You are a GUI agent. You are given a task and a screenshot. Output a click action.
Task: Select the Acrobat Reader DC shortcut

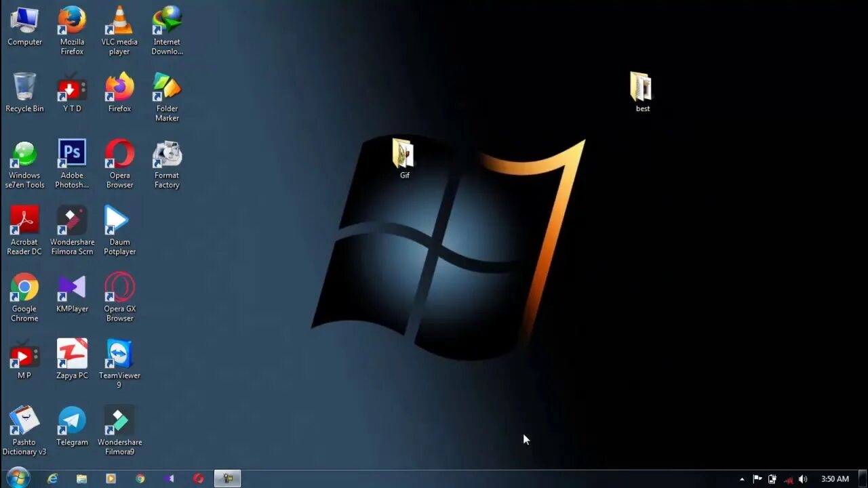click(x=24, y=231)
